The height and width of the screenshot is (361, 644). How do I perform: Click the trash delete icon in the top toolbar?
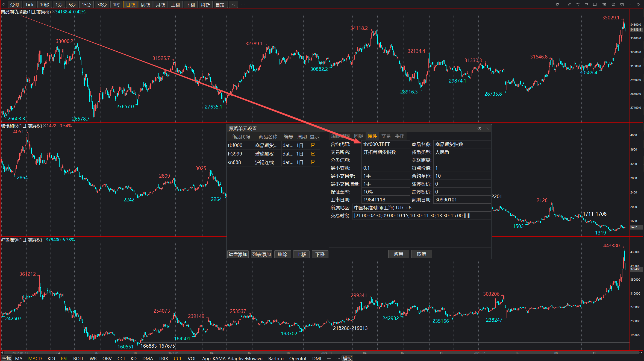(x=604, y=4)
